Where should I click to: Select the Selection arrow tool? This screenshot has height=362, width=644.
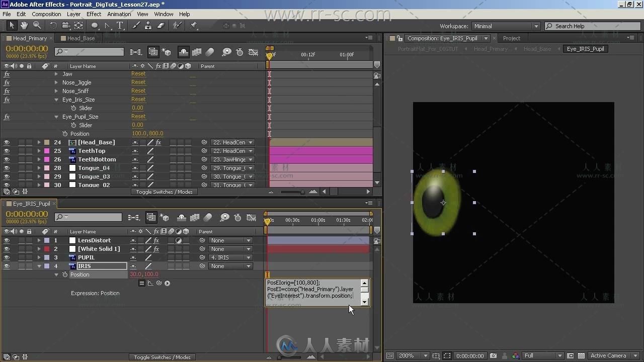pos(12,26)
